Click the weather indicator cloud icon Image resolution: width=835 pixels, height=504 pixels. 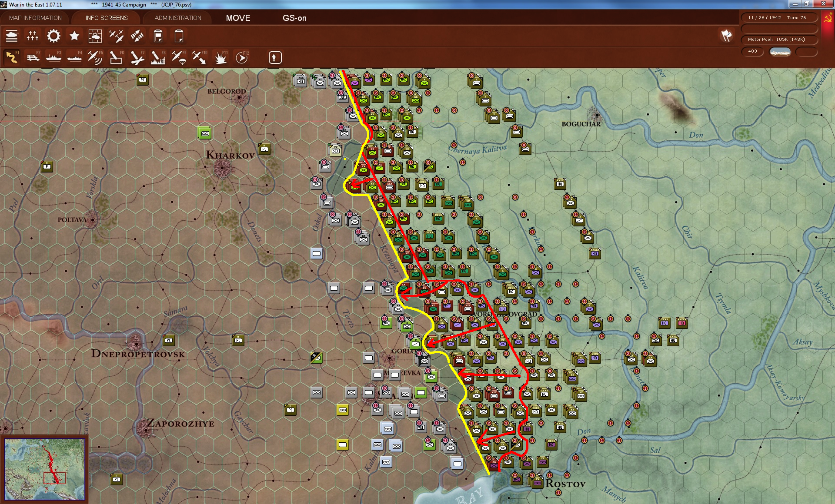[780, 52]
